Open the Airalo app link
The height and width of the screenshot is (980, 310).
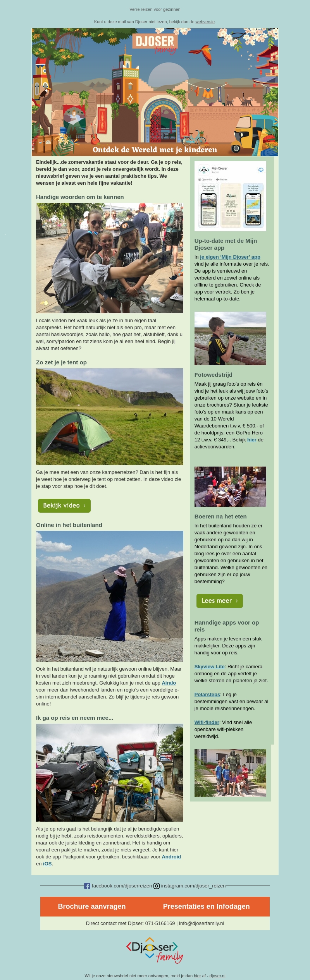click(x=169, y=683)
